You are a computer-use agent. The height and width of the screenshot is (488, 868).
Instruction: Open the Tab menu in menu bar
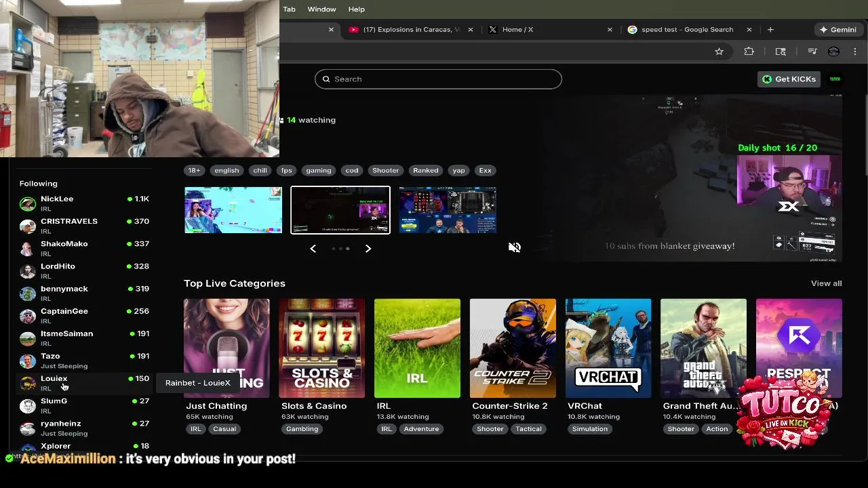click(x=290, y=9)
